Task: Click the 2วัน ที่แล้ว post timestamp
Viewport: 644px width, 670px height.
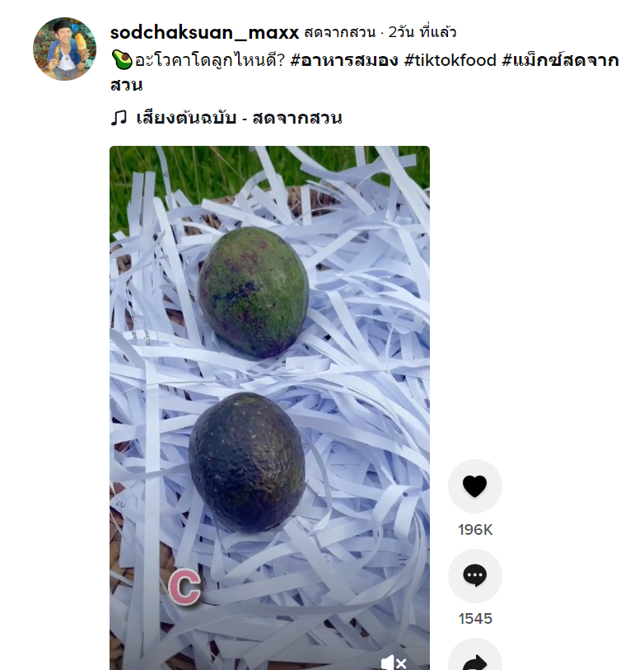Action: pyautogui.click(x=422, y=32)
